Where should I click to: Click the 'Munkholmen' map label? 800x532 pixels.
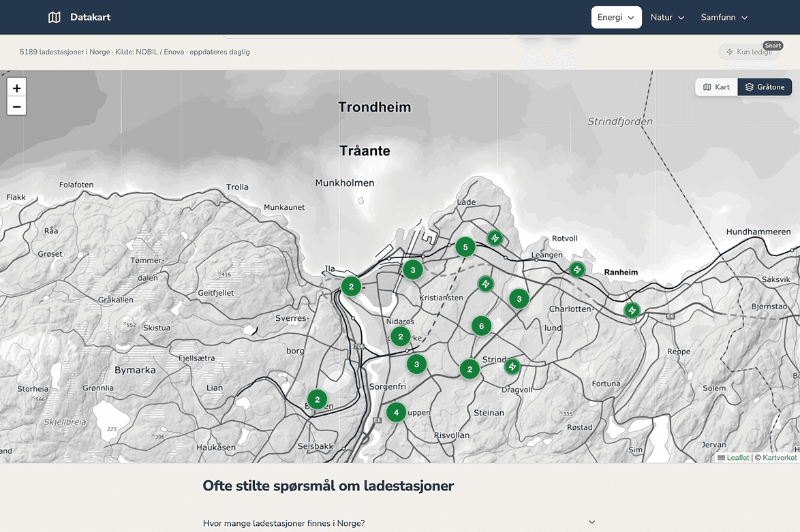(x=345, y=183)
